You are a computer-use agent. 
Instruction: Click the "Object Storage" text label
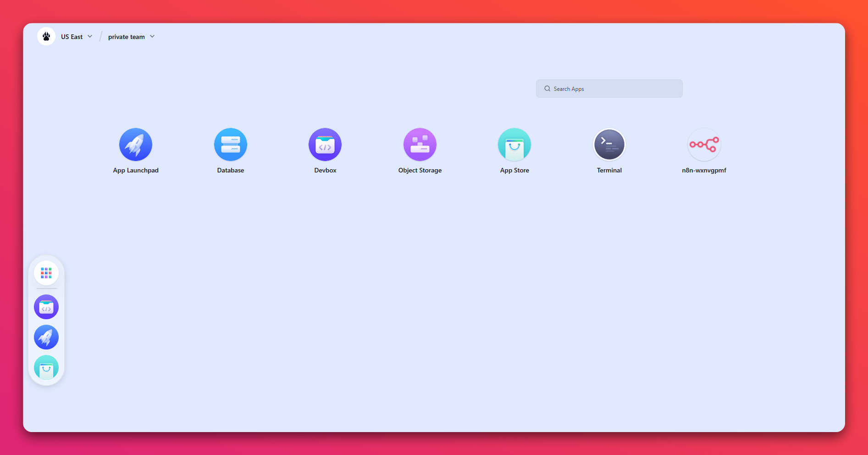(420, 170)
